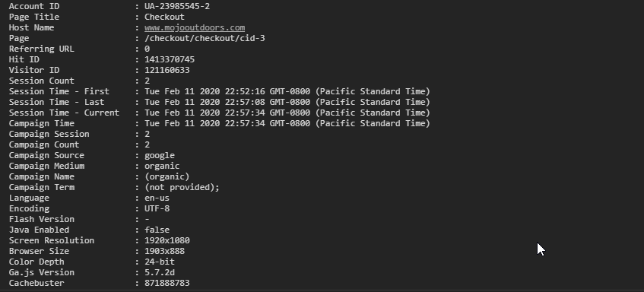Select the Ga.js Version value 5.7.2d
The width and height of the screenshot is (644, 292).
point(160,273)
